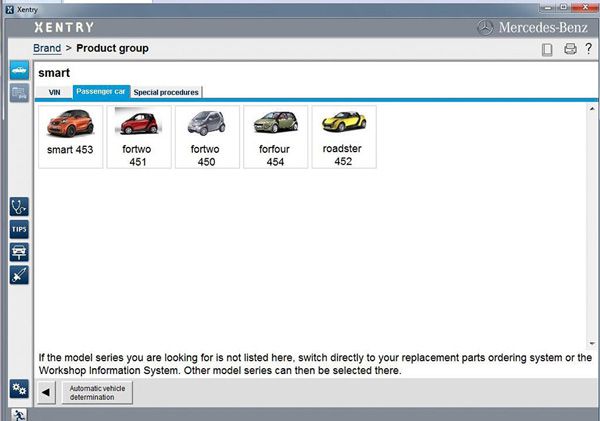The height and width of the screenshot is (421, 600).
Task: Select the fortwo 450 model tile
Action: click(x=207, y=137)
